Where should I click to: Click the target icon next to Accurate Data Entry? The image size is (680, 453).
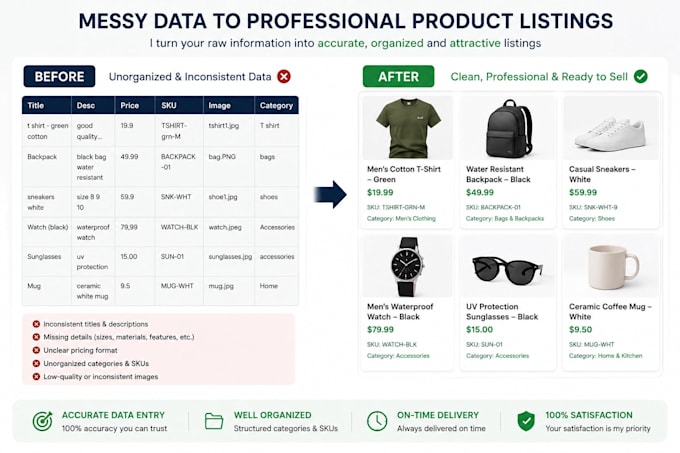(x=42, y=421)
